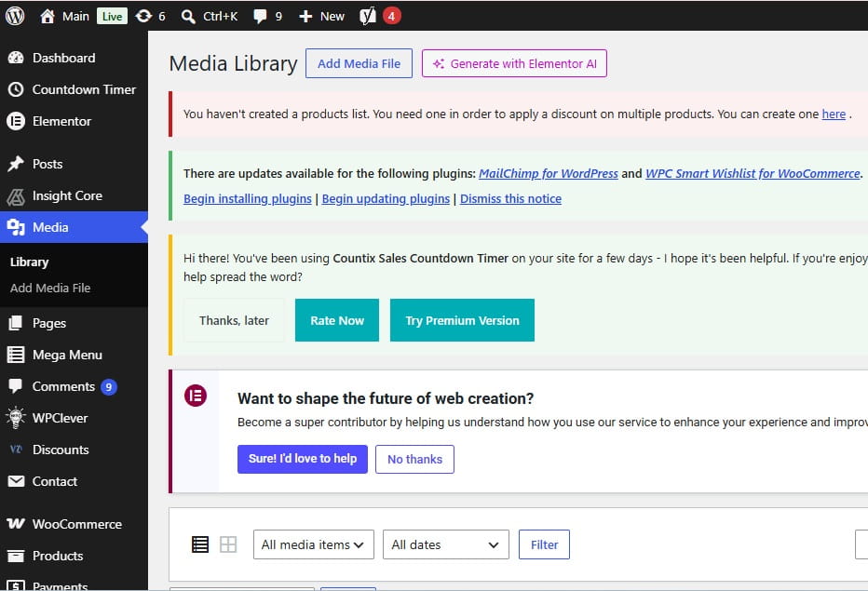Click the comments bubble in the admin bar
Screen dimensions: 868x591
260,17
